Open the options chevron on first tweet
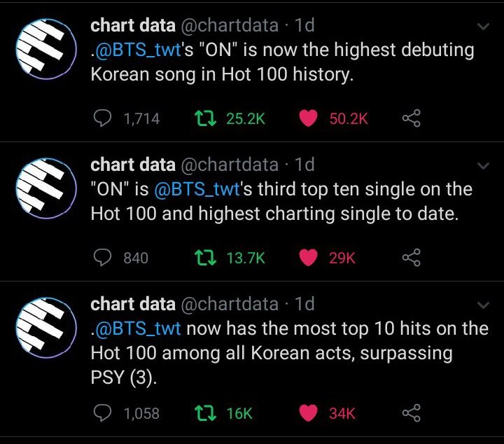This screenshot has width=504, height=444. [483, 27]
